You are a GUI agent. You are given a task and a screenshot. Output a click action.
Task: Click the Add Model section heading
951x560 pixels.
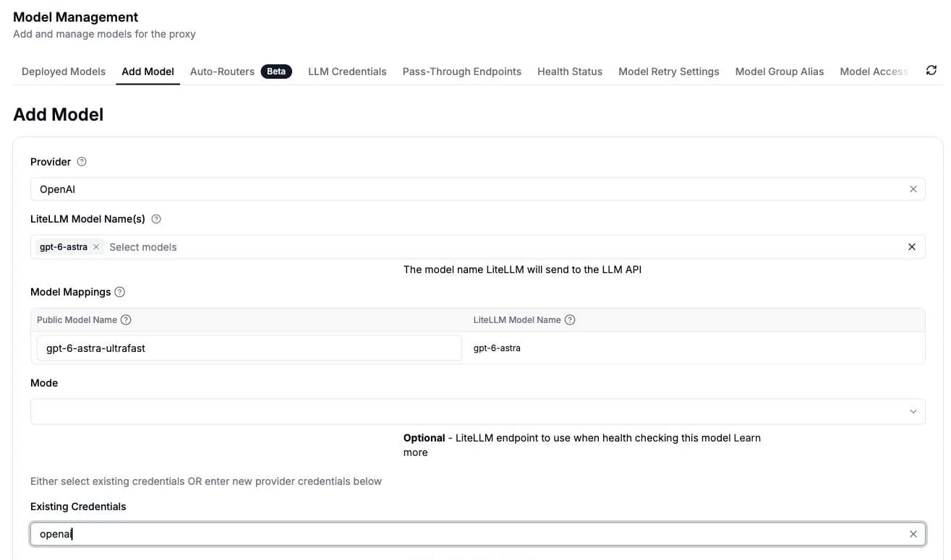coord(59,114)
